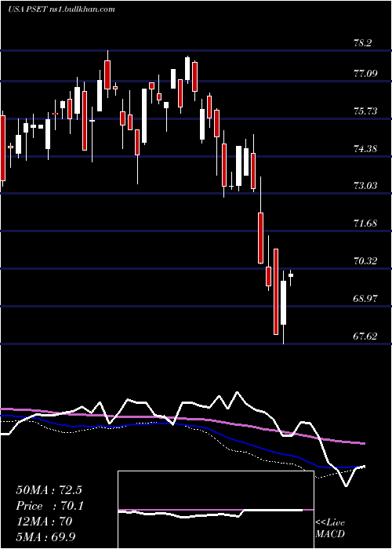Click the 73.03 price level label
392x549 pixels.
365,186
